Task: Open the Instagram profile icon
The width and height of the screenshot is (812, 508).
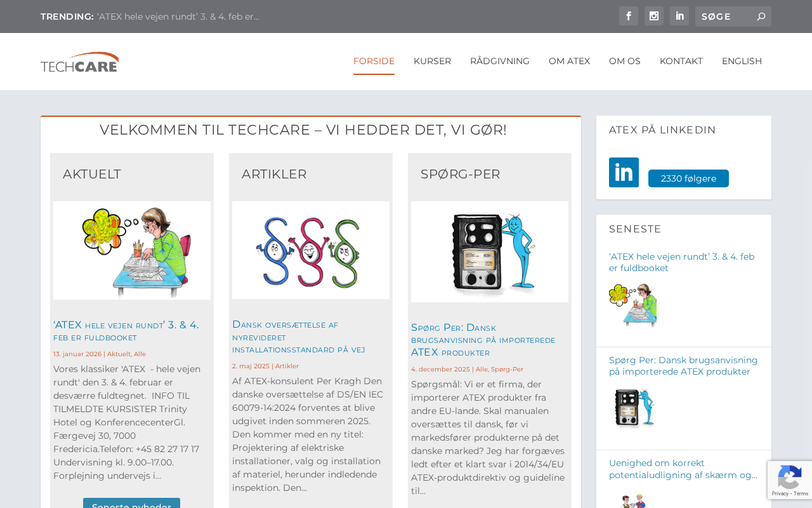Action: [x=654, y=16]
